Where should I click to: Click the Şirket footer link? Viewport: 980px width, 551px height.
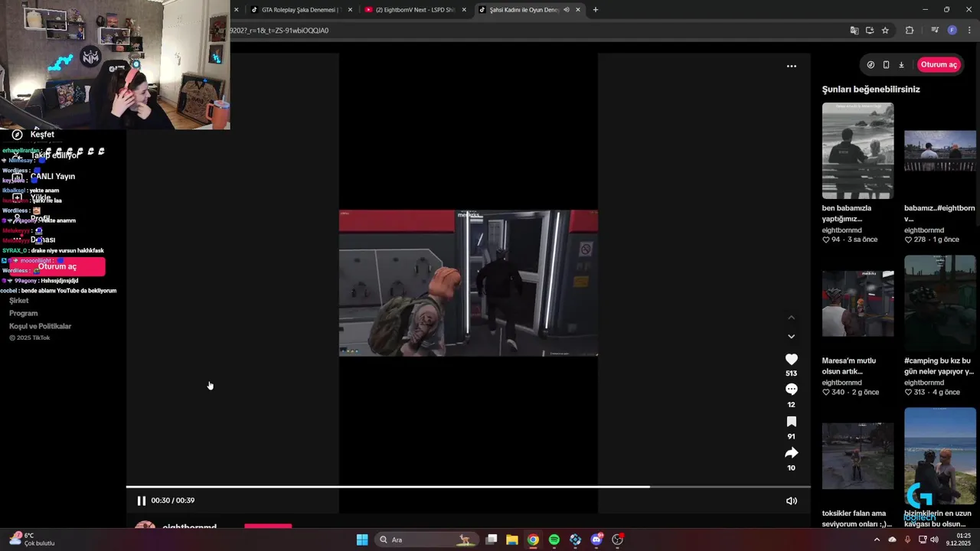click(x=19, y=301)
